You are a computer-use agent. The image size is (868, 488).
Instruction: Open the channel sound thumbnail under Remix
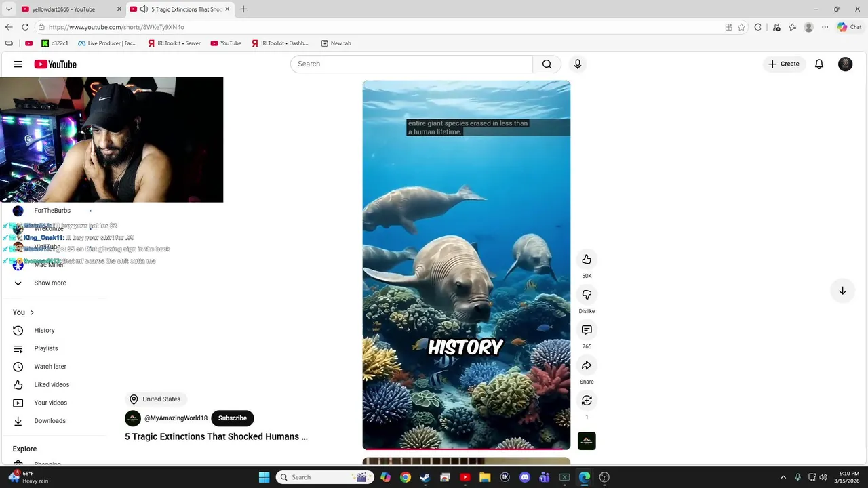(x=587, y=441)
